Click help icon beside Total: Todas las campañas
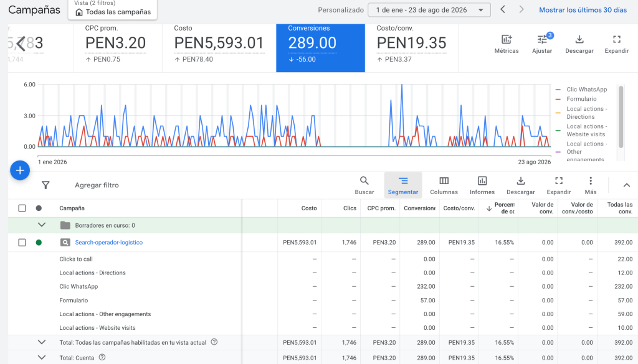Screen dimensions: 638x364 214,342
